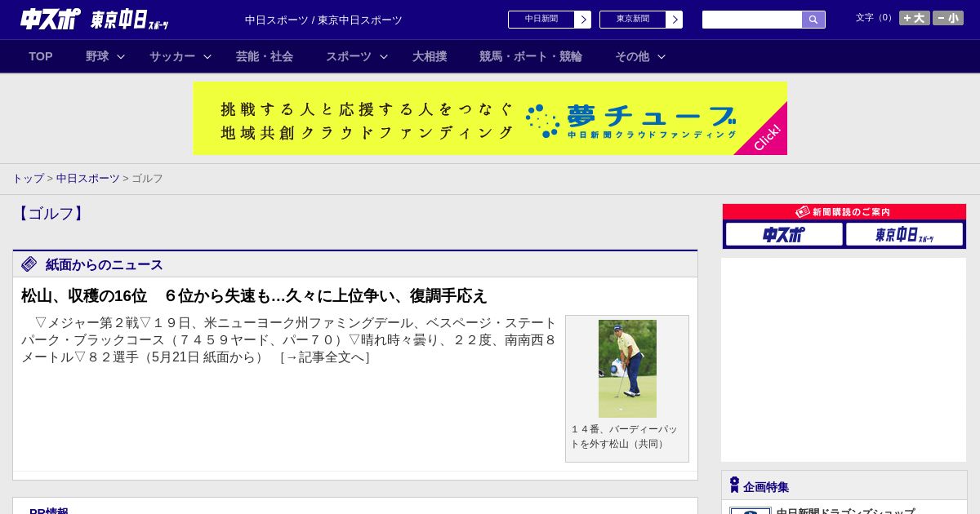Click the 企画特集 ribbon icon
This screenshot has width=980, height=514.
point(734,485)
